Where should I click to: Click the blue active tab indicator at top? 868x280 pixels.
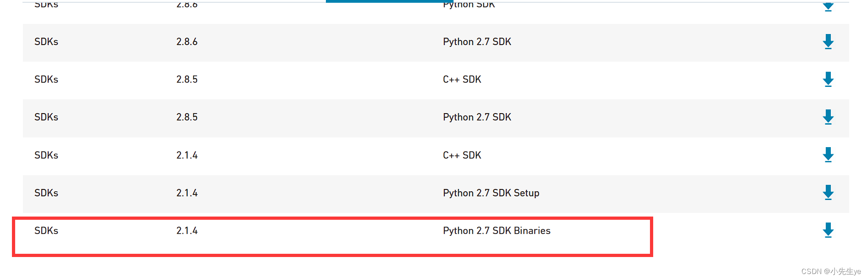point(390,1)
